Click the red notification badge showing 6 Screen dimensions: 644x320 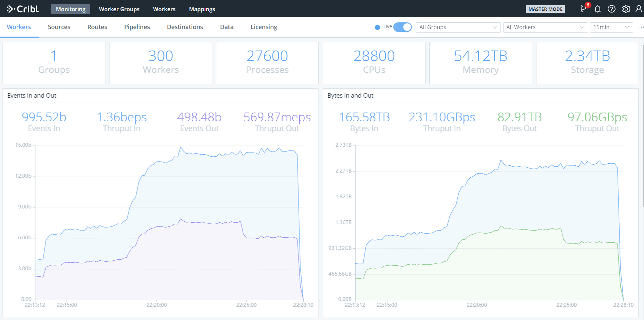pyautogui.click(x=588, y=5)
